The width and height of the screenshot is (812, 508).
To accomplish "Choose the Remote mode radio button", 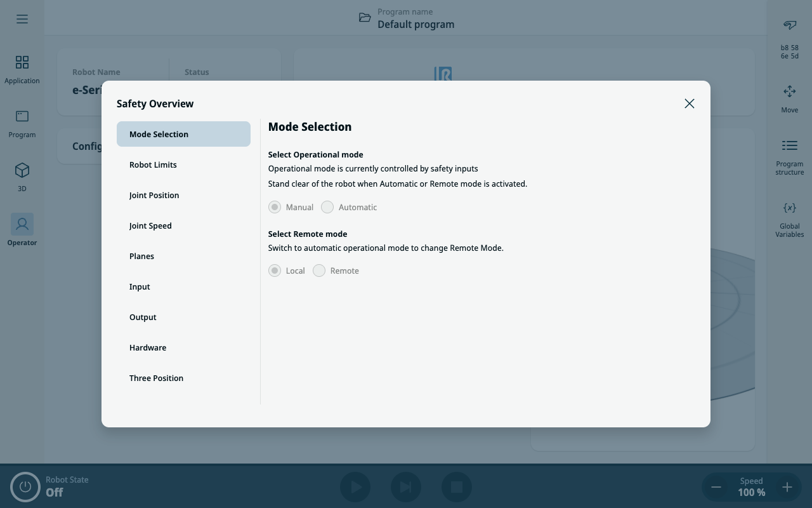I will (319, 271).
